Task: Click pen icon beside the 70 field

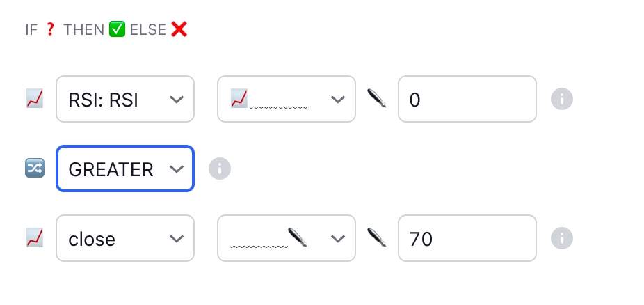Action: pos(376,238)
